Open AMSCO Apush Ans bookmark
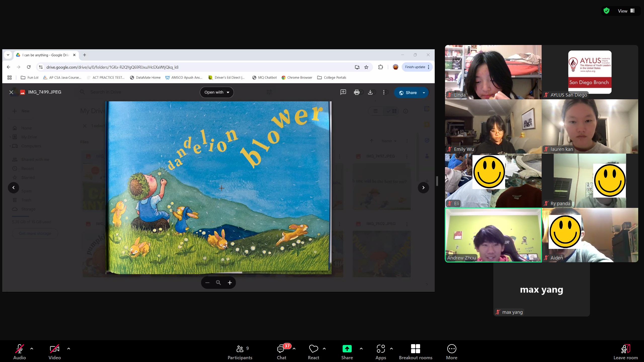This screenshot has height=362, width=644. pyautogui.click(x=184, y=78)
